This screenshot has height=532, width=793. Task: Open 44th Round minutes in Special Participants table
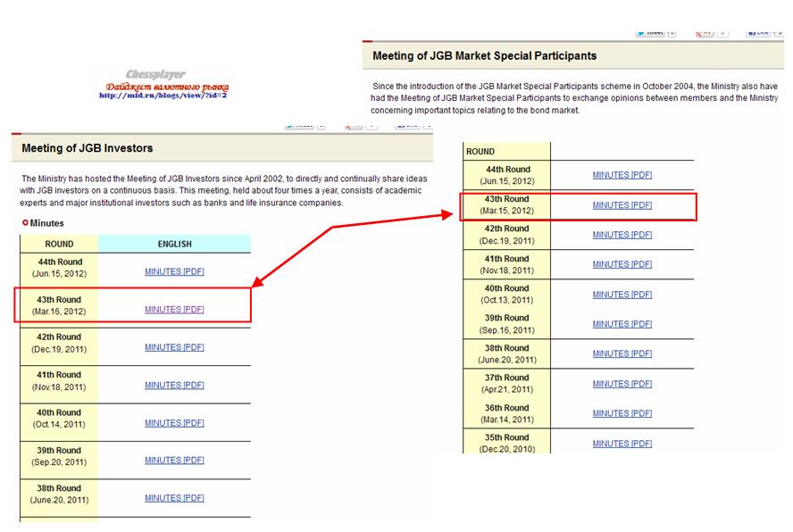tap(622, 175)
